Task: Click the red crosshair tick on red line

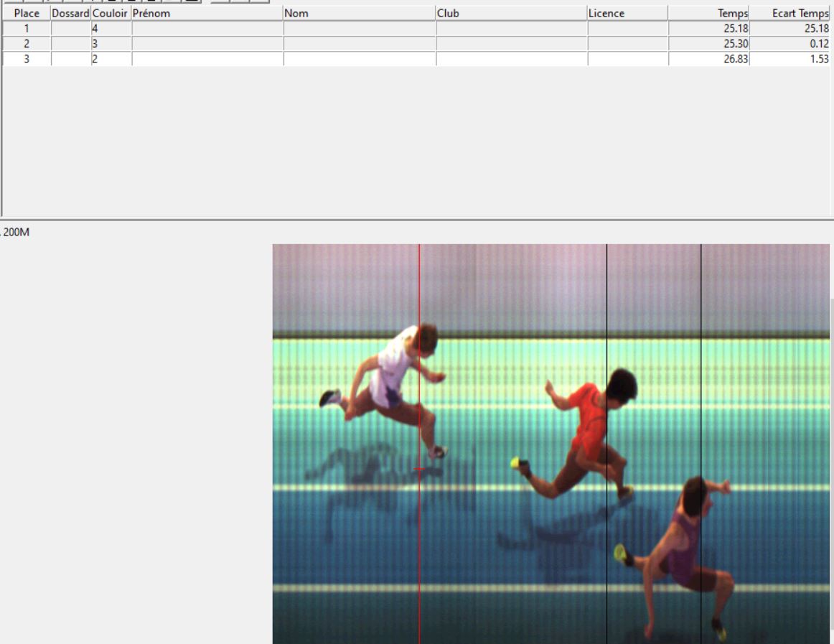Action: 419,469
